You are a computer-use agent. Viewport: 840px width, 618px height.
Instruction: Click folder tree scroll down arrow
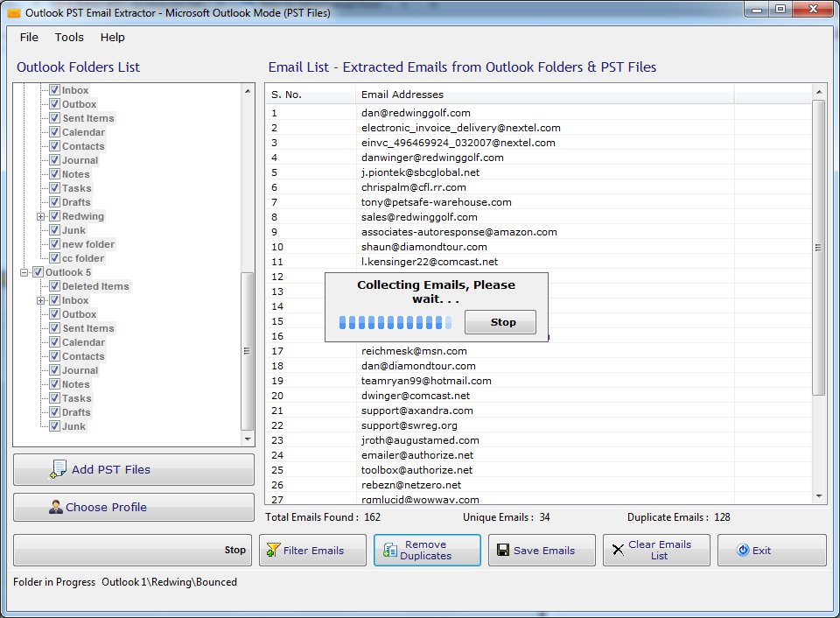[248, 439]
